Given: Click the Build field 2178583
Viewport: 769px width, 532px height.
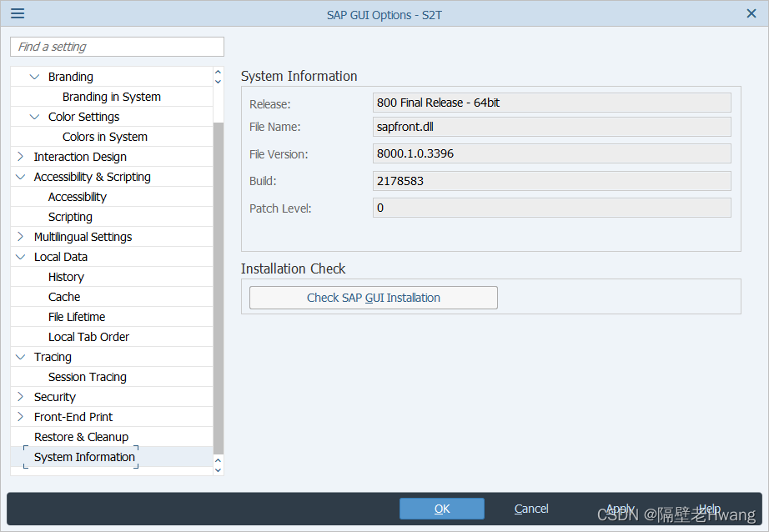Looking at the screenshot, I should point(552,181).
